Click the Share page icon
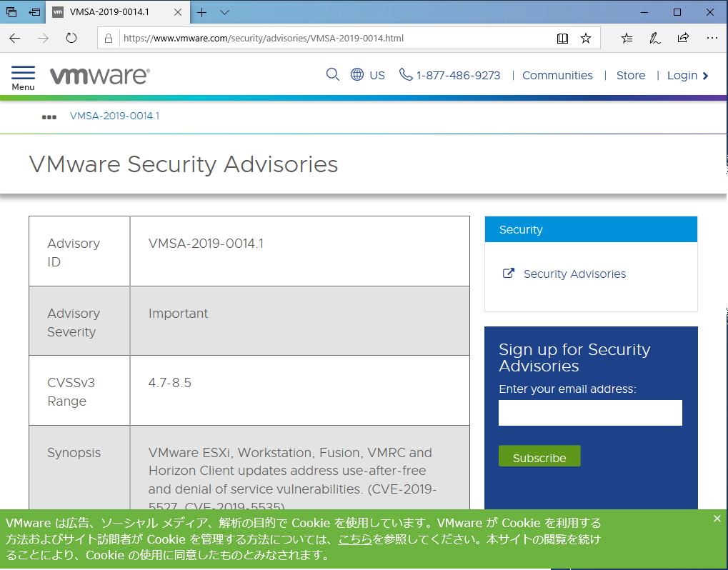Viewport: 728px width, 570px height. 683,38
